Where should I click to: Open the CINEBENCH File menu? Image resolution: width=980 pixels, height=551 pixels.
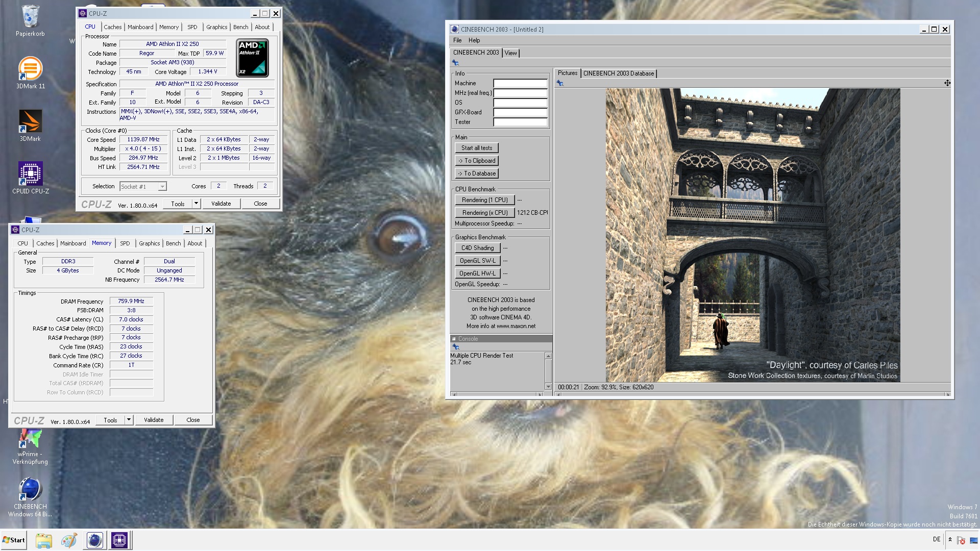pyautogui.click(x=457, y=40)
